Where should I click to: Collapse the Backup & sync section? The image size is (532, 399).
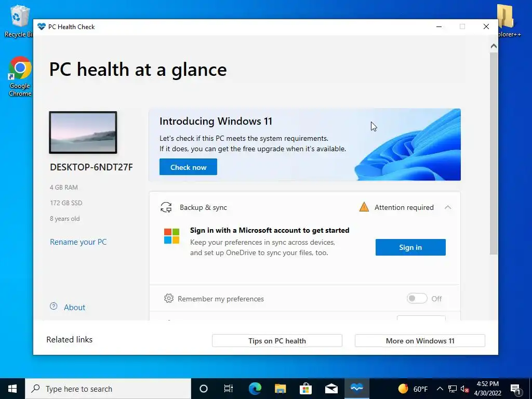point(448,207)
